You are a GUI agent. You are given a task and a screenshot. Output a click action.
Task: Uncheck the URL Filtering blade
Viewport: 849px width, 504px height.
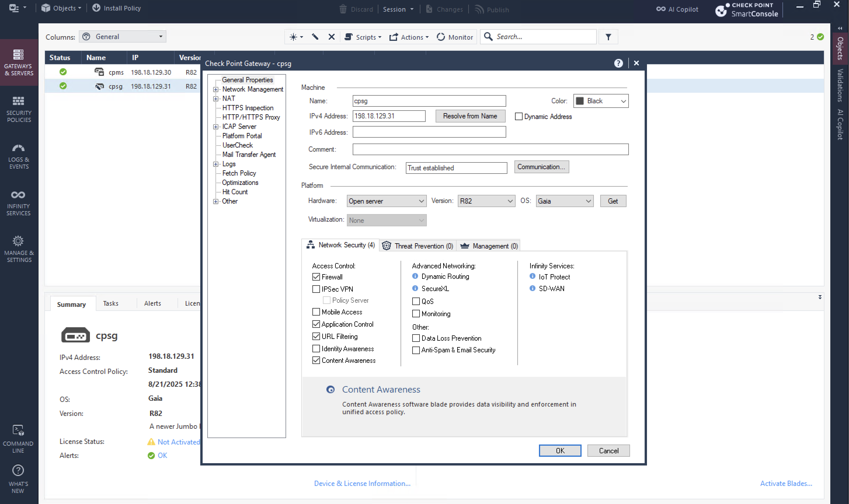(x=316, y=336)
